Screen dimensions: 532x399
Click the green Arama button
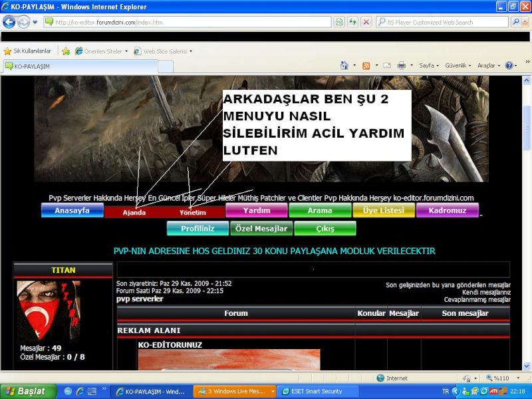click(320, 210)
